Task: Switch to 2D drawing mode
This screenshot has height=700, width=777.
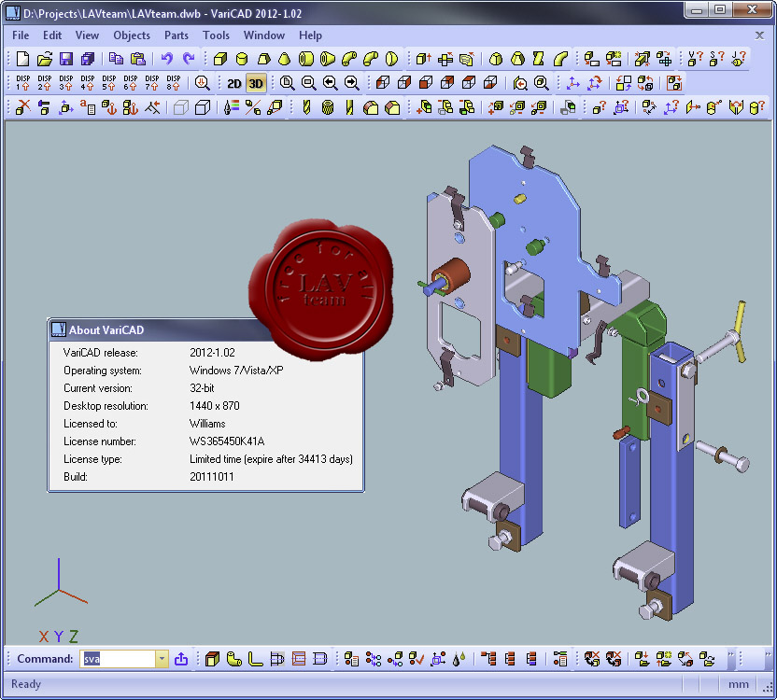Action: (233, 83)
